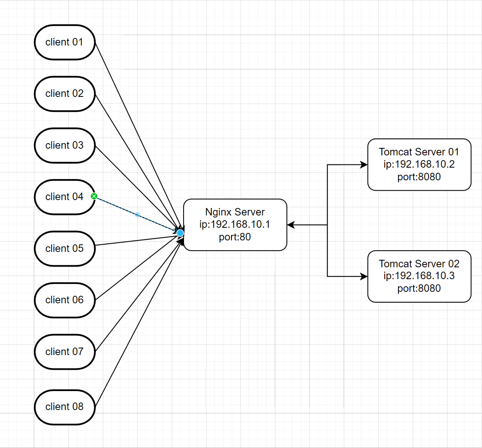Screen dimensions: 482x448
Task: Select the client 08 node
Action: pyautogui.click(x=65, y=407)
